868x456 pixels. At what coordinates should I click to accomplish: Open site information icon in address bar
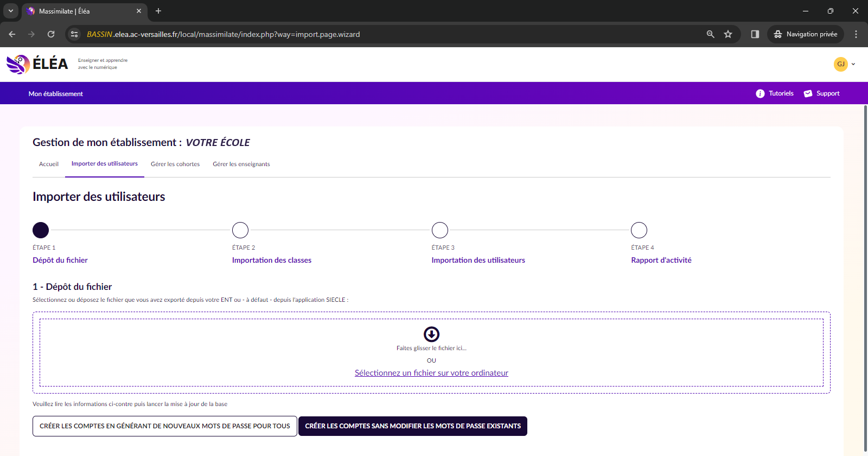tap(75, 34)
